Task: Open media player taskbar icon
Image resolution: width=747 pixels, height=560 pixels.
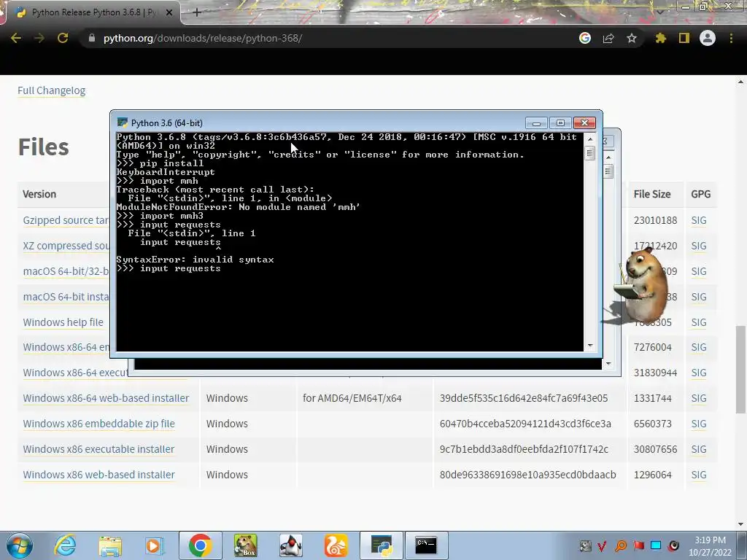Action: click(155, 545)
